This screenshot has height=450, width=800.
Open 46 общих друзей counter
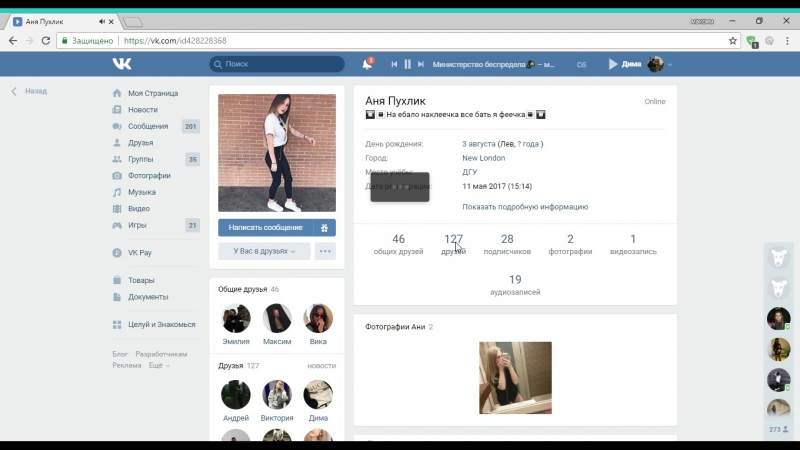coord(398,244)
